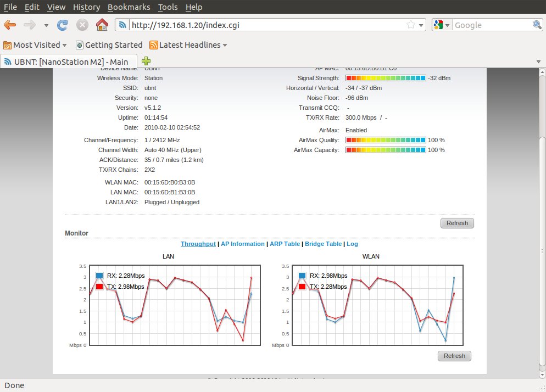
Task: Open the Bookmarks menu
Action: point(129,7)
